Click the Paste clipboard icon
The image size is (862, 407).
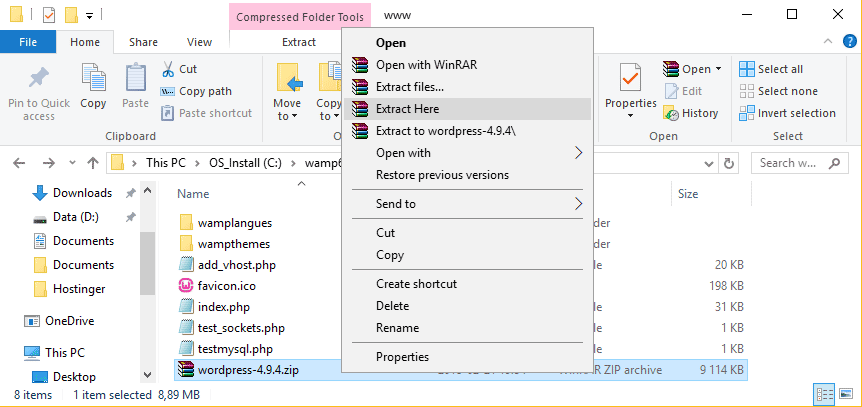[x=135, y=79]
